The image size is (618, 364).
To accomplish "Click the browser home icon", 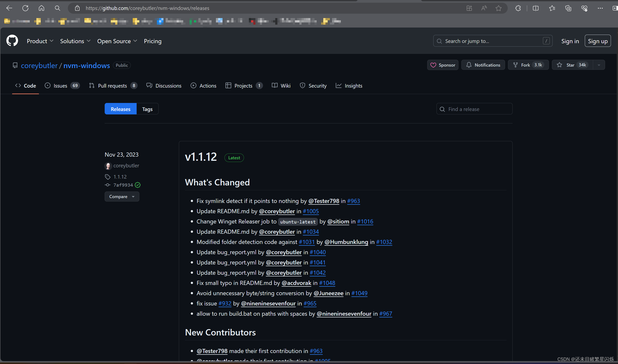I will click(41, 8).
